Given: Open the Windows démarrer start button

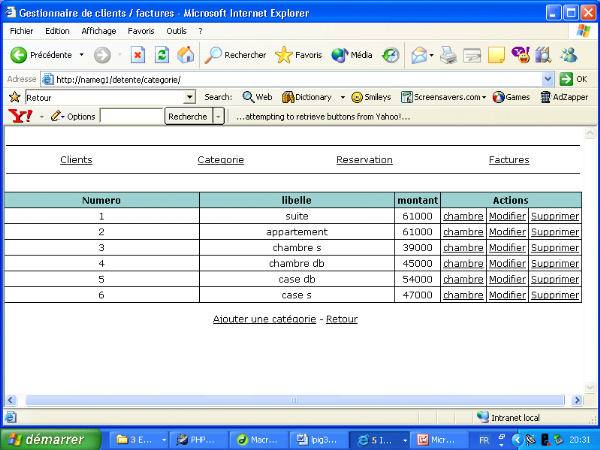Looking at the screenshot, I should (x=50, y=439).
